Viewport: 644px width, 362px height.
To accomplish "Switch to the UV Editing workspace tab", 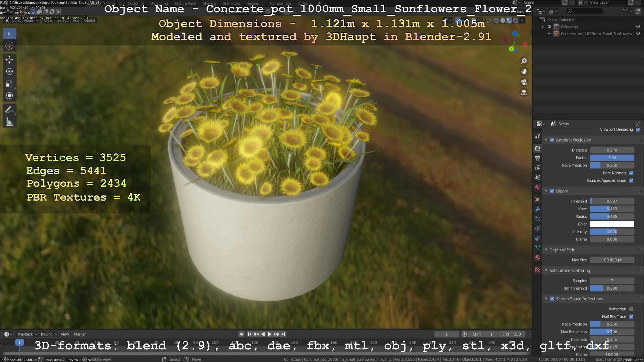I will 159,3.
